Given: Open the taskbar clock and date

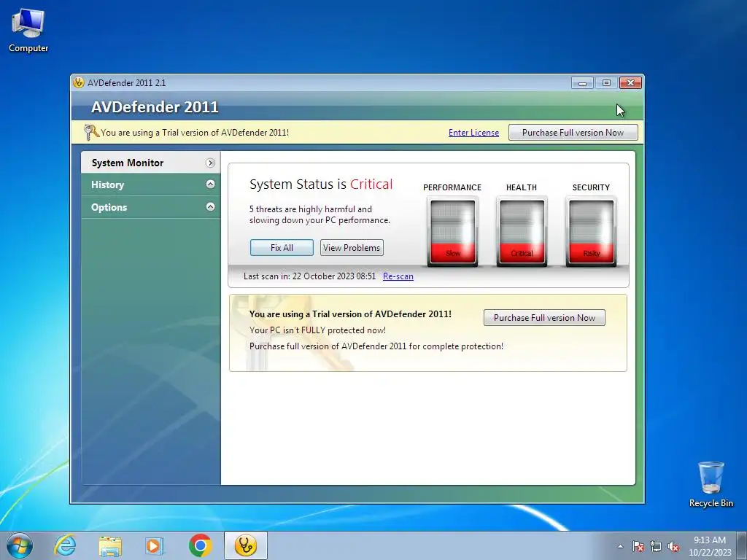Looking at the screenshot, I should coord(709,546).
